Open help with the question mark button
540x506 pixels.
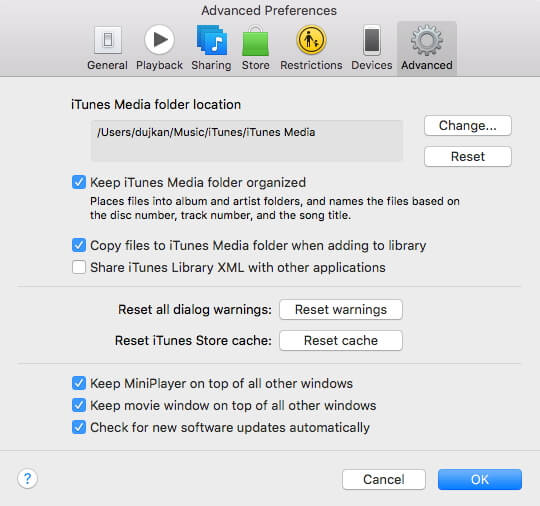click(27, 478)
